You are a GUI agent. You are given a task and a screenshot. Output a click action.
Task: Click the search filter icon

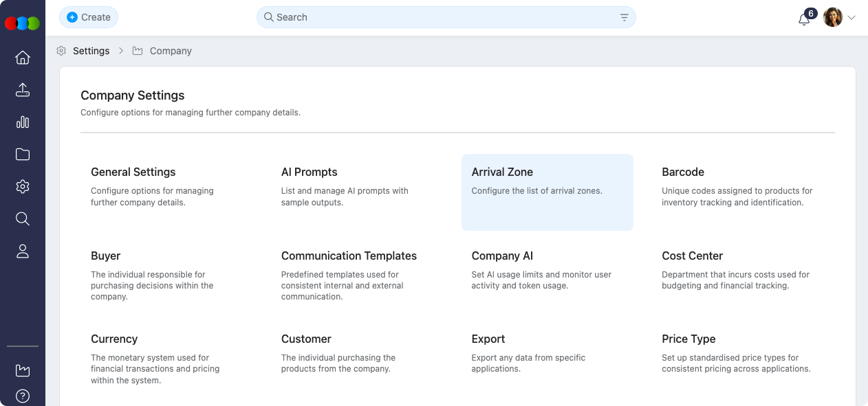[x=624, y=18]
